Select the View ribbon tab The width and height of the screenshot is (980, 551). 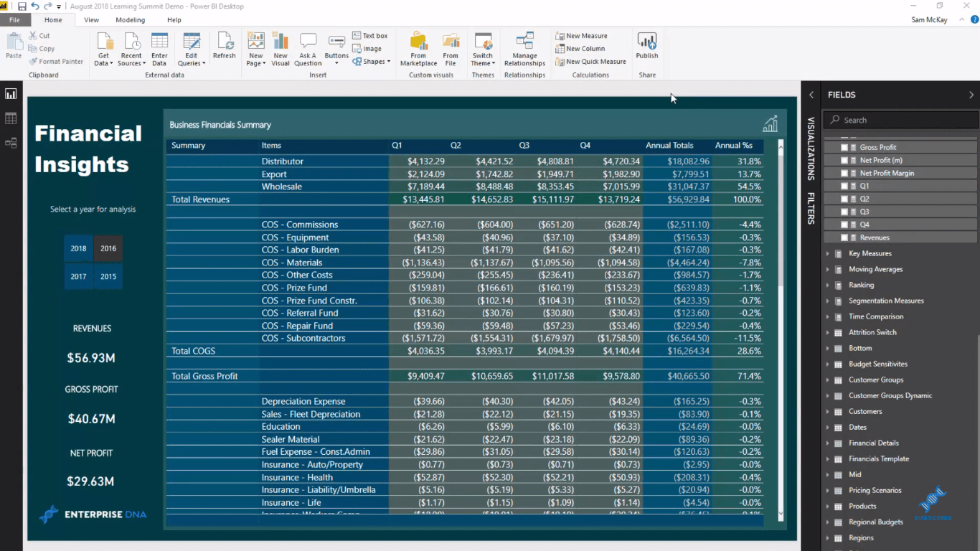tap(91, 20)
